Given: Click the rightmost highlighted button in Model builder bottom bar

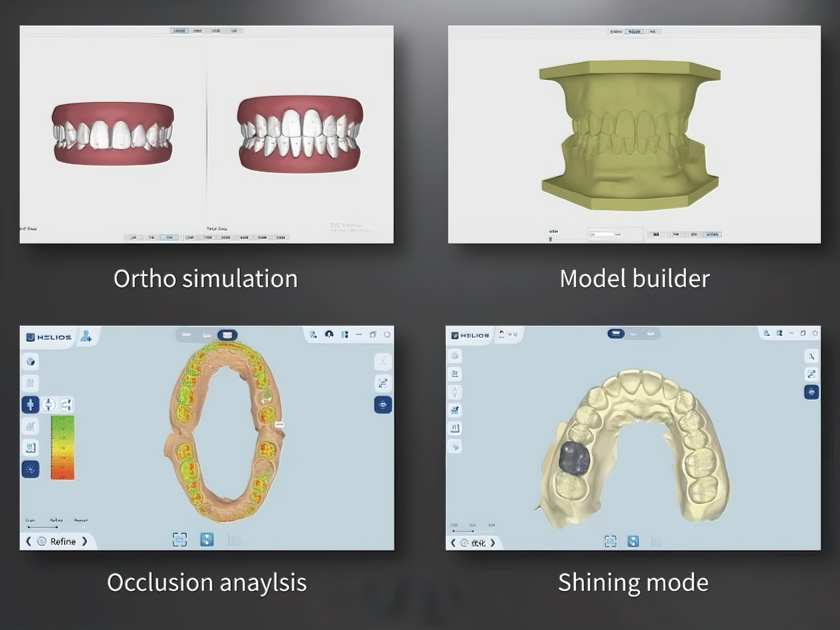Looking at the screenshot, I should tap(712, 234).
